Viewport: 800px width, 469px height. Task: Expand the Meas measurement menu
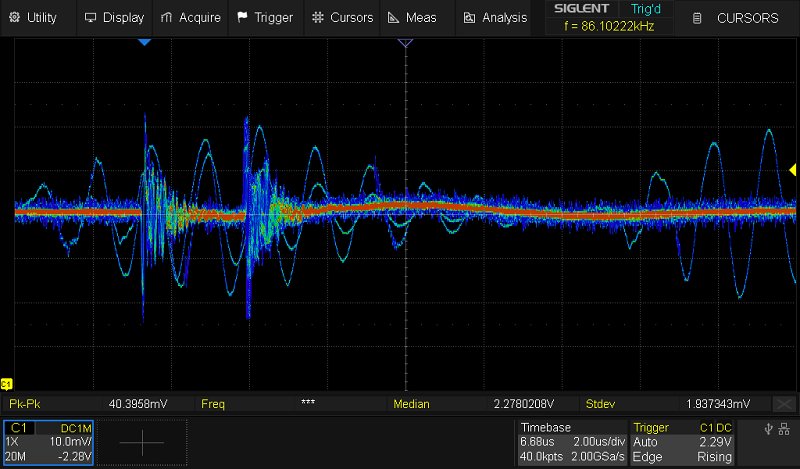click(412, 17)
